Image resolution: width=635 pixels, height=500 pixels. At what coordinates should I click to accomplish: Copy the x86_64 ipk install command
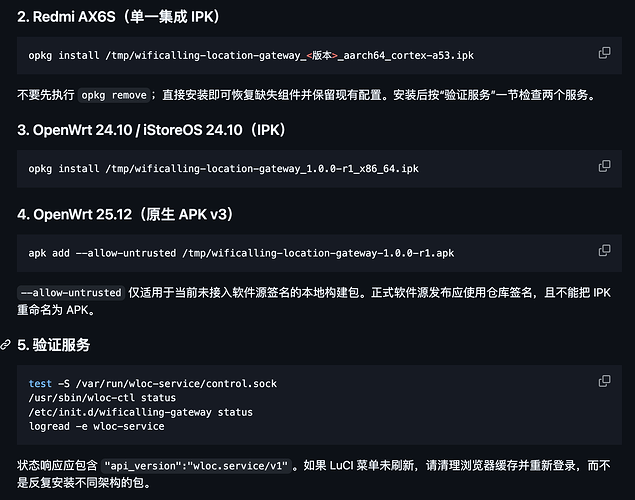tap(604, 166)
